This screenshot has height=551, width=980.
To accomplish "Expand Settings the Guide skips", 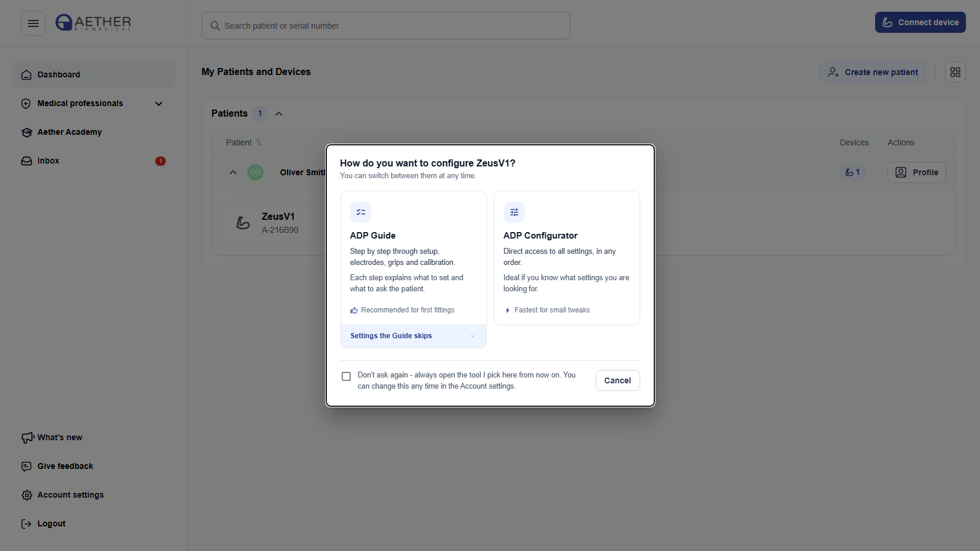I will click(x=414, y=336).
